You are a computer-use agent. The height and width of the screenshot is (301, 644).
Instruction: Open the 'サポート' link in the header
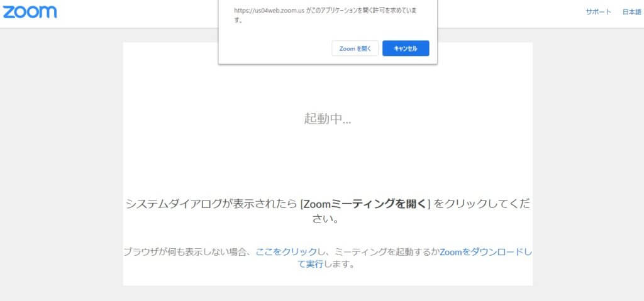pos(598,12)
